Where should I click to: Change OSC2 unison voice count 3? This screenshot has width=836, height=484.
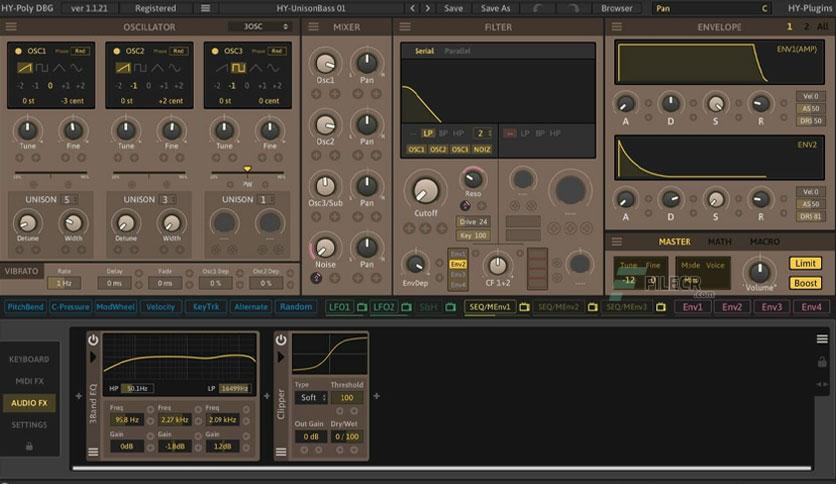pos(168,199)
